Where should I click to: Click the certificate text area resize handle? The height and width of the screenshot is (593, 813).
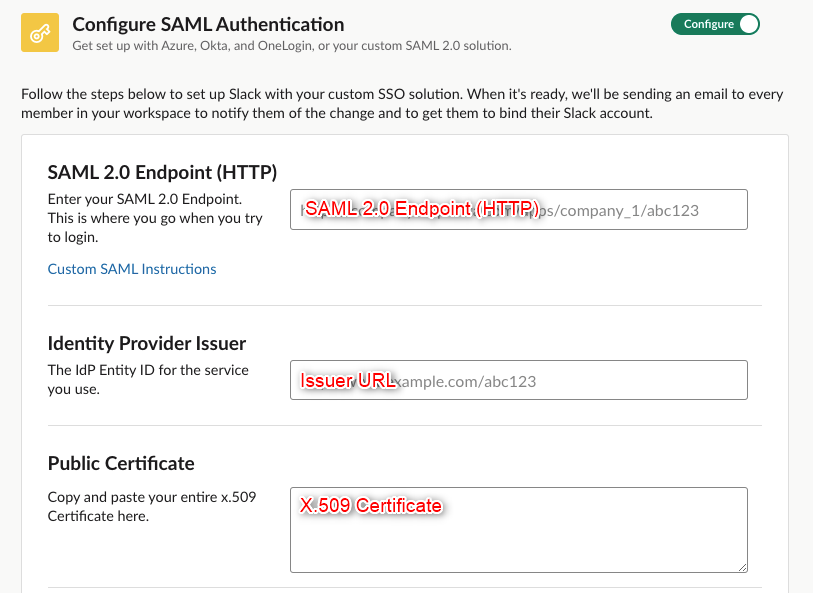(x=742, y=568)
